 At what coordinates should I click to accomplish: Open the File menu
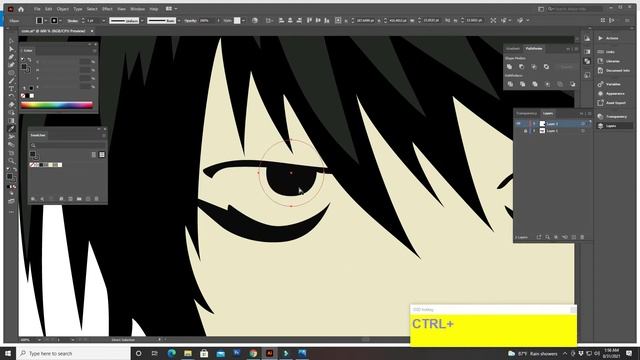click(37, 9)
